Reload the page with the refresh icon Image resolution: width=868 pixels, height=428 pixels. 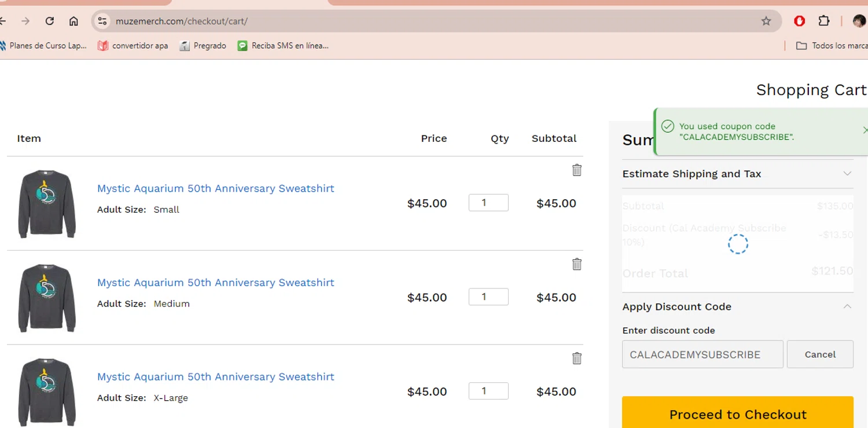tap(50, 21)
